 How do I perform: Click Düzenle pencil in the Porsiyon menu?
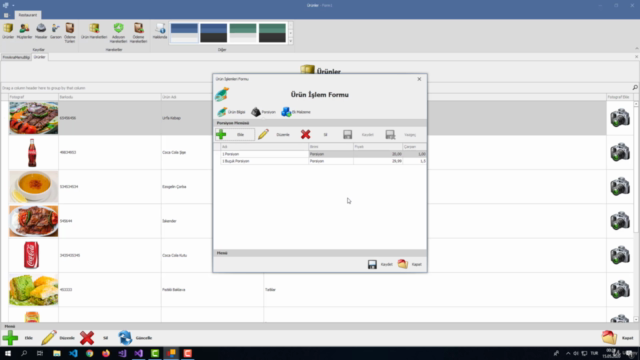coord(273,134)
